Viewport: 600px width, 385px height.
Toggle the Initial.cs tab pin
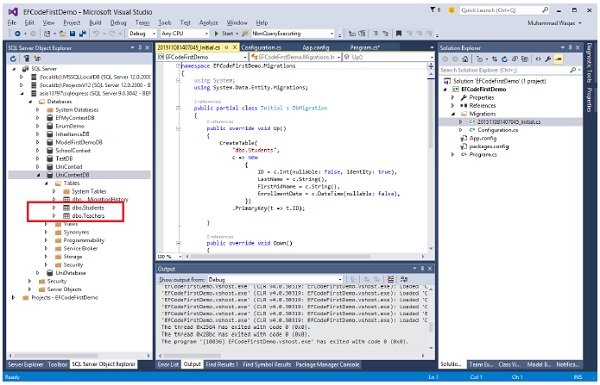pyautogui.click(x=226, y=47)
